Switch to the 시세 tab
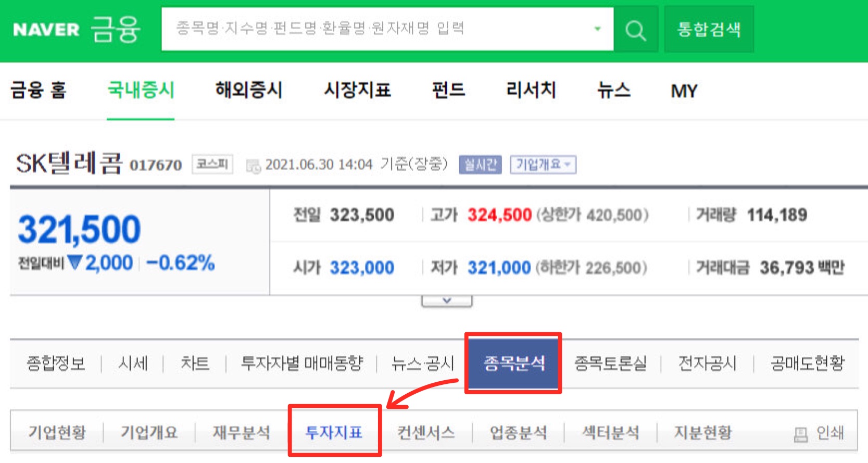868x463 pixels. coord(133,363)
